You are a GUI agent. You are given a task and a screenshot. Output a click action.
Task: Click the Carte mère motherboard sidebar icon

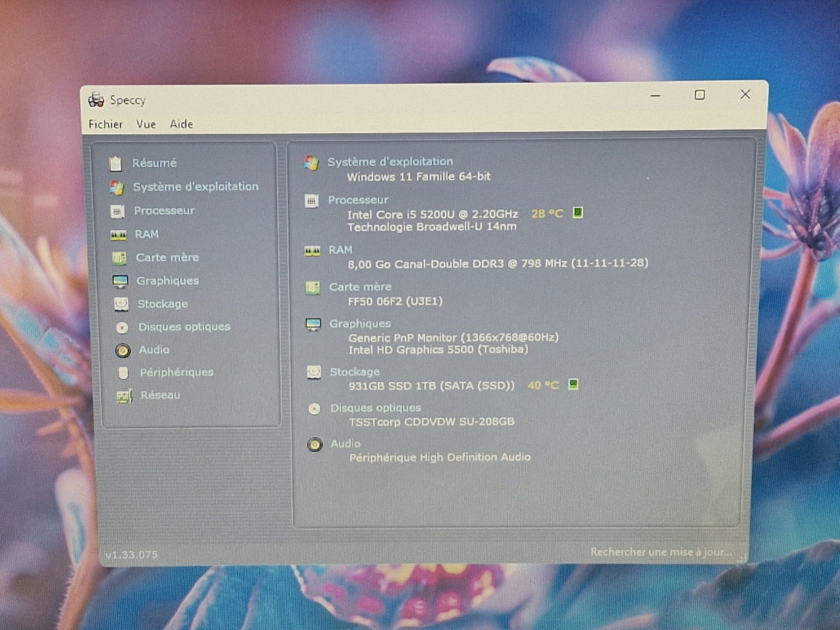point(119,258)
